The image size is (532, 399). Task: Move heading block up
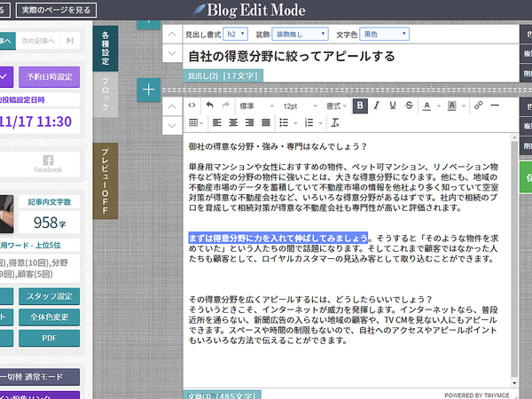(x=172, y=35)
